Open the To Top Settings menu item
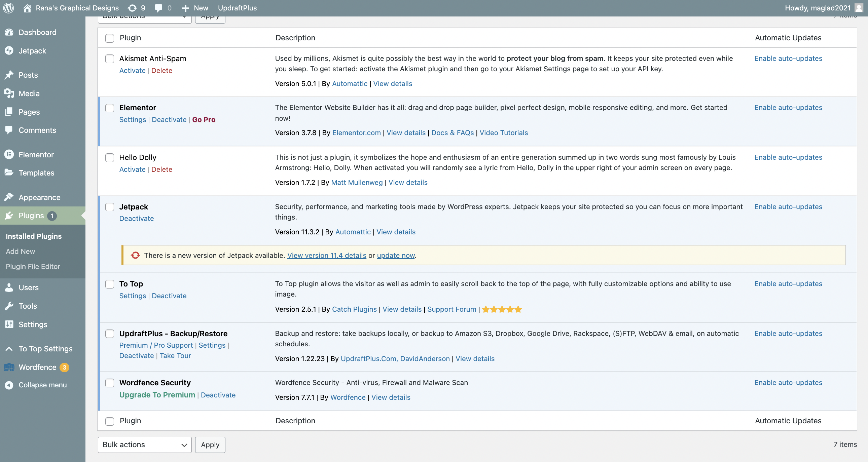This screenshot has height=462, width=868. click(x=45, y=349)
